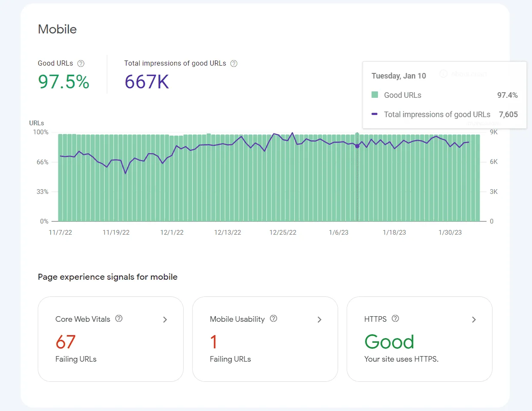Open Core Web Vitals help icon
This screenshot has height=411, width=532.
[x=119, y=318]
